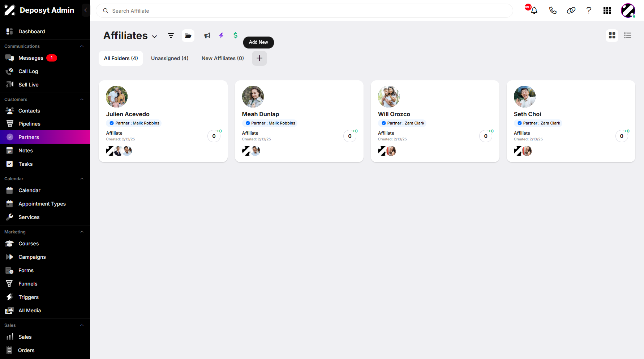This screenshot has height=359, width=644.
Task: Open the profile avatar menu
Action: pos(628,10)
